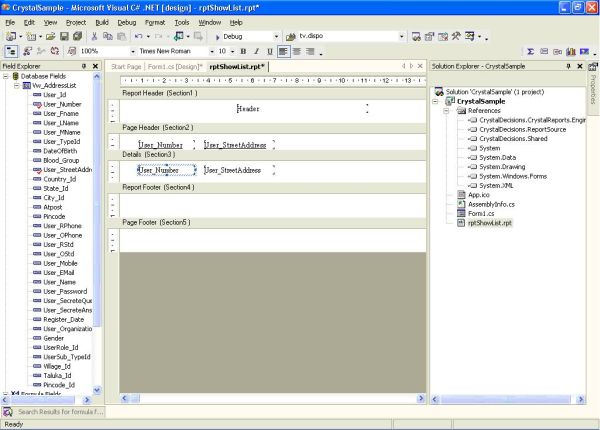Open the Debug menu
Viewport: 600px width, 430px height.
click(127, 23)
